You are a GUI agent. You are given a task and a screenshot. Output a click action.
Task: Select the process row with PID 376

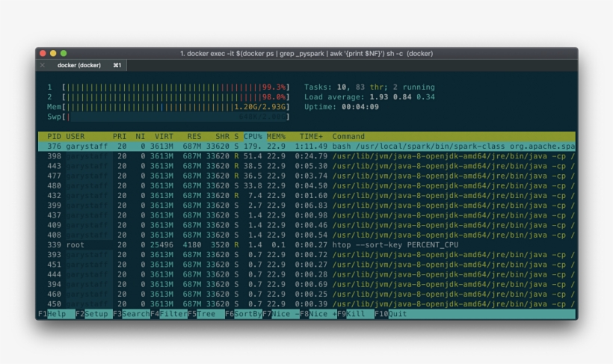click(x=307, y=146)
